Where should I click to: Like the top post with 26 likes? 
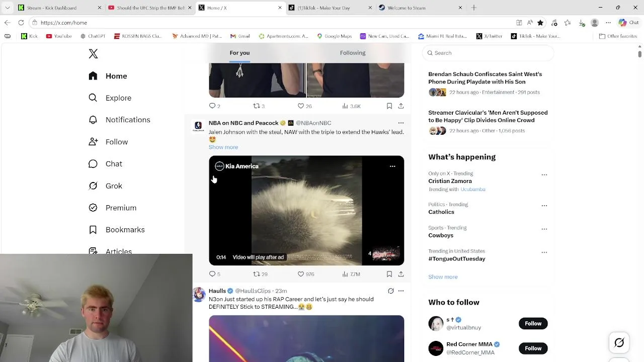304,106
